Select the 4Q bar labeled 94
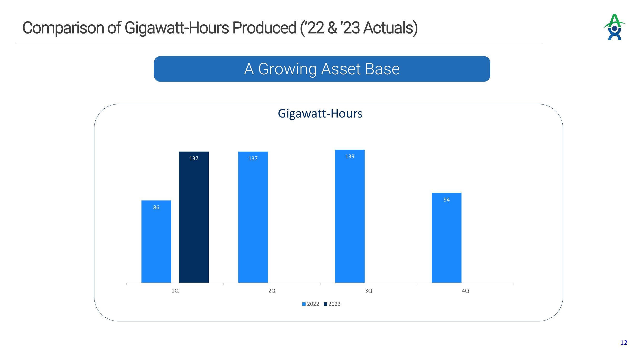This screenshot has height=362, width=644. point(446,237)
